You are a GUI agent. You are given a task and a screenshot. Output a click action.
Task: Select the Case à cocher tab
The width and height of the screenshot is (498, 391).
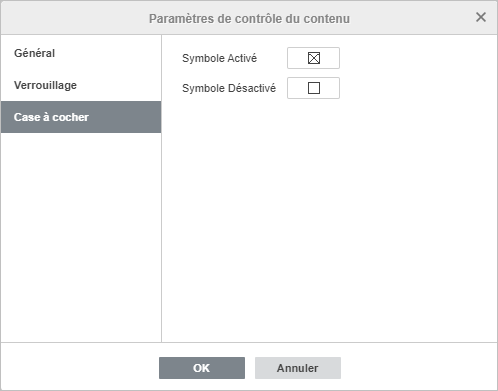click(x=81, y=117)
